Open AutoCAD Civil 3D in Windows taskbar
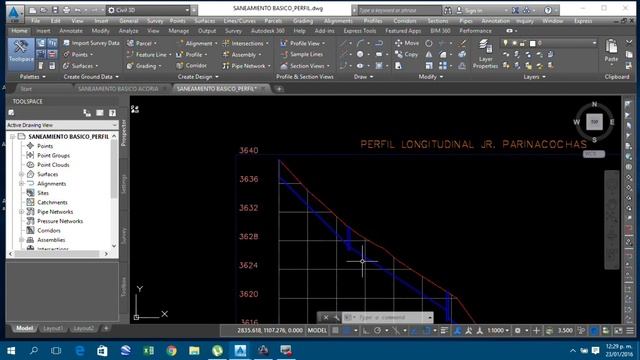 (240, 350)
